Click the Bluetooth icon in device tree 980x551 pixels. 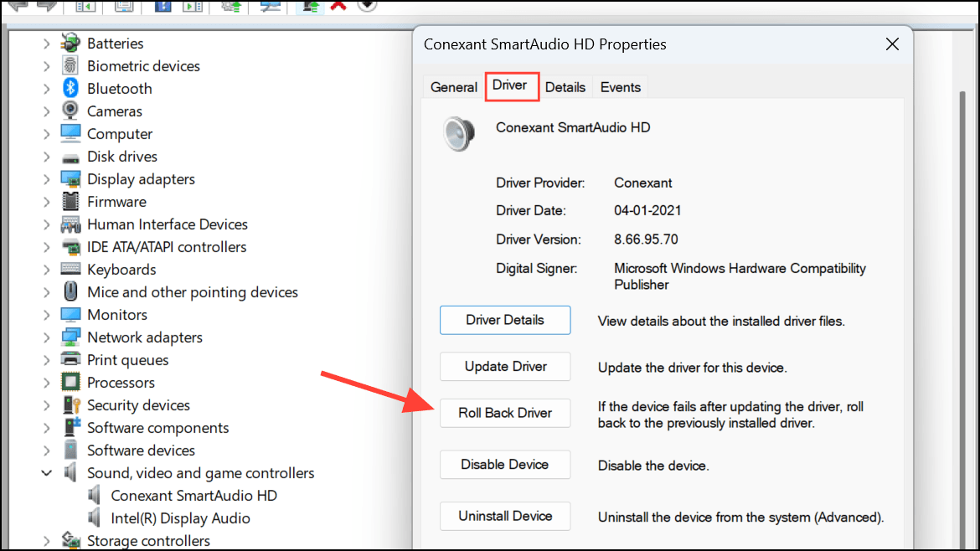click(70, 89)
